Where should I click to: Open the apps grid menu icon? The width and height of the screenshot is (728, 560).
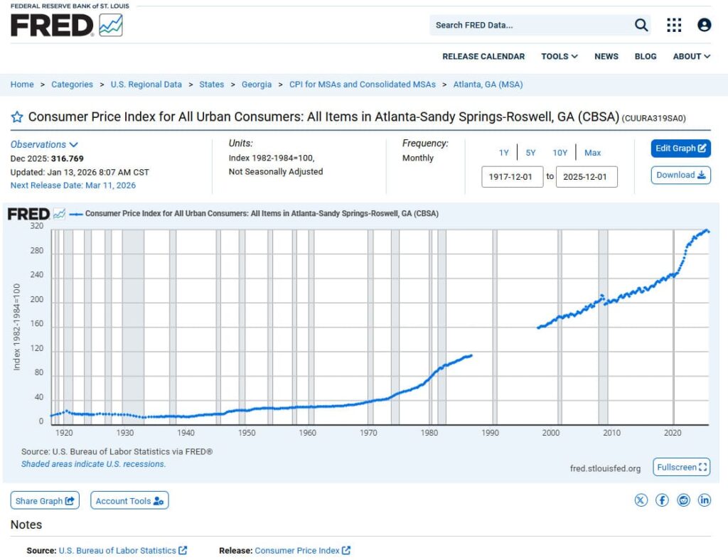pos(674,26)
